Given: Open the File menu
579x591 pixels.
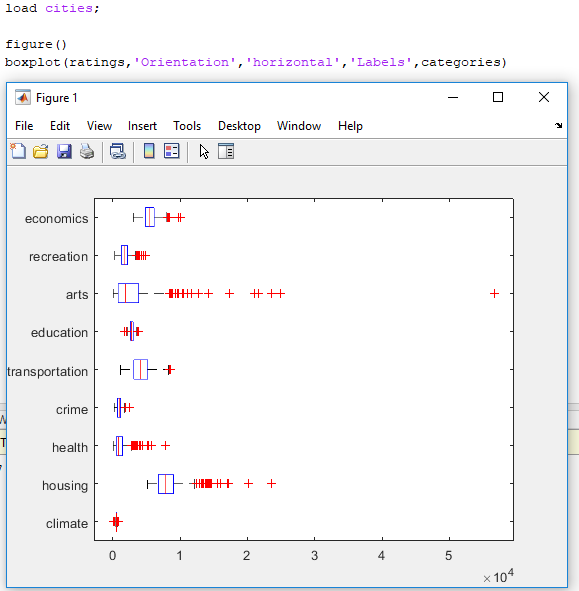Looking at the screenshot, I should [24, 126].
